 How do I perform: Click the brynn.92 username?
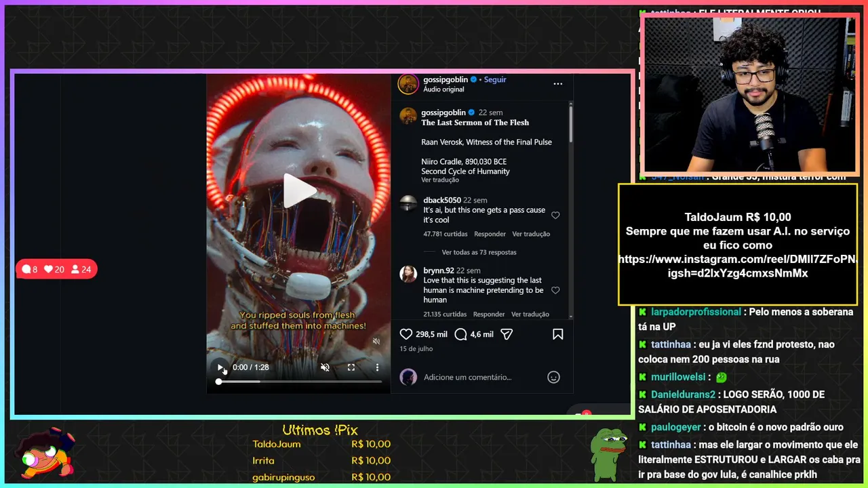click(439, 270)
